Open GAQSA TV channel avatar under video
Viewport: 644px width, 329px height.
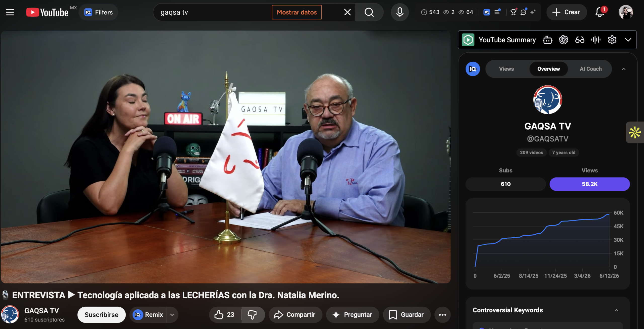click(x=10, y=314)
